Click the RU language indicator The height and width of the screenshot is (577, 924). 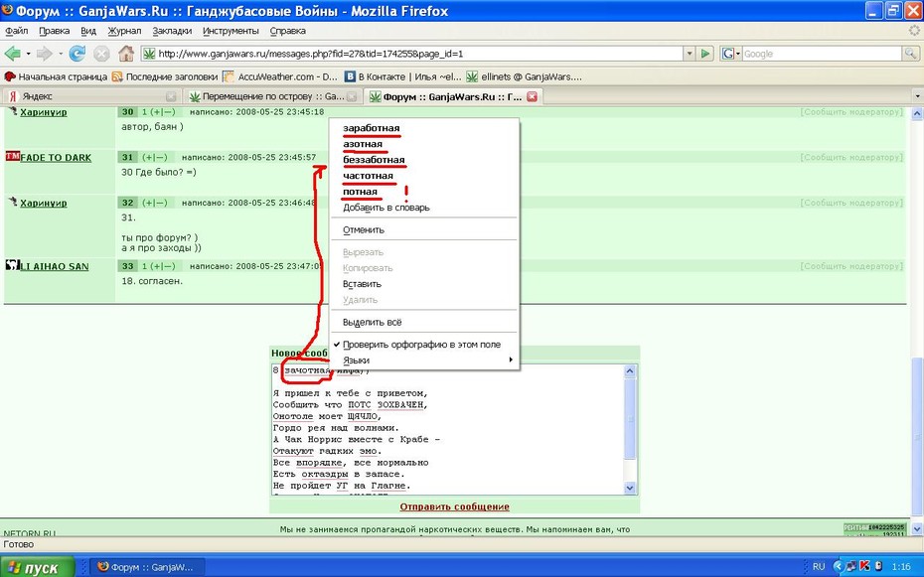tap(819, 566)
